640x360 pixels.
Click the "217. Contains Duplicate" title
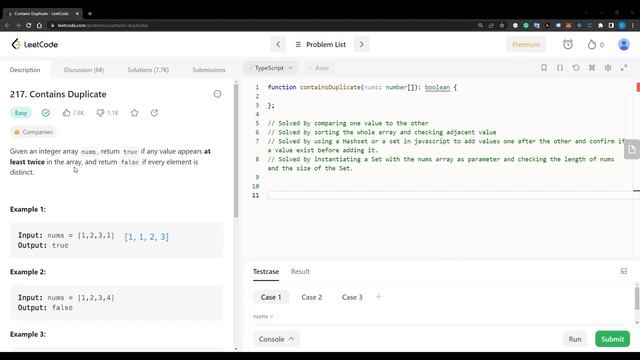coord(58,94)
